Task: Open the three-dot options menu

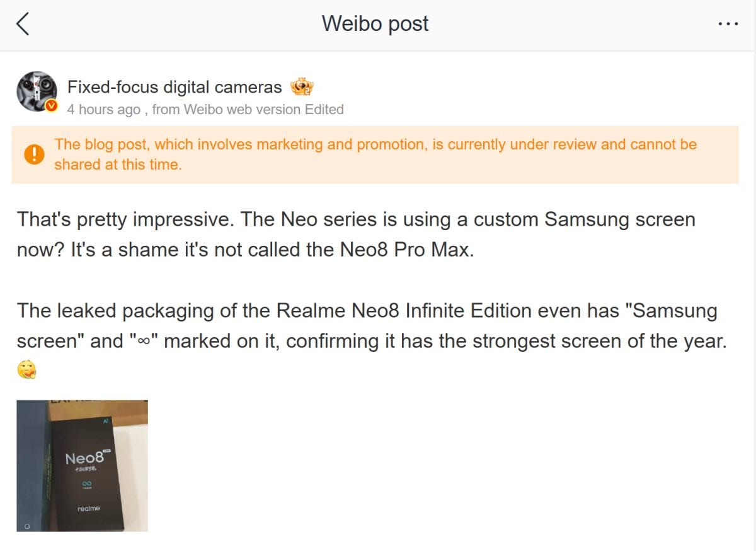Action: [728, 23]
